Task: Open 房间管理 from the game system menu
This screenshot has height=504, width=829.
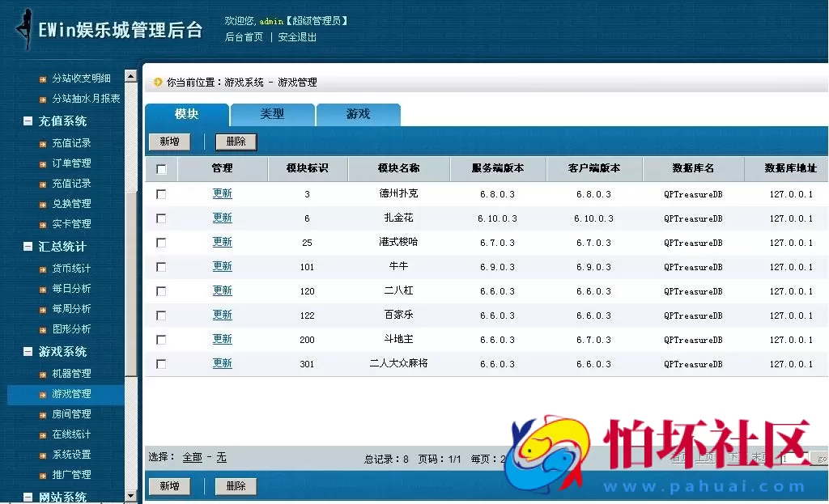Action: click(72, 413)
